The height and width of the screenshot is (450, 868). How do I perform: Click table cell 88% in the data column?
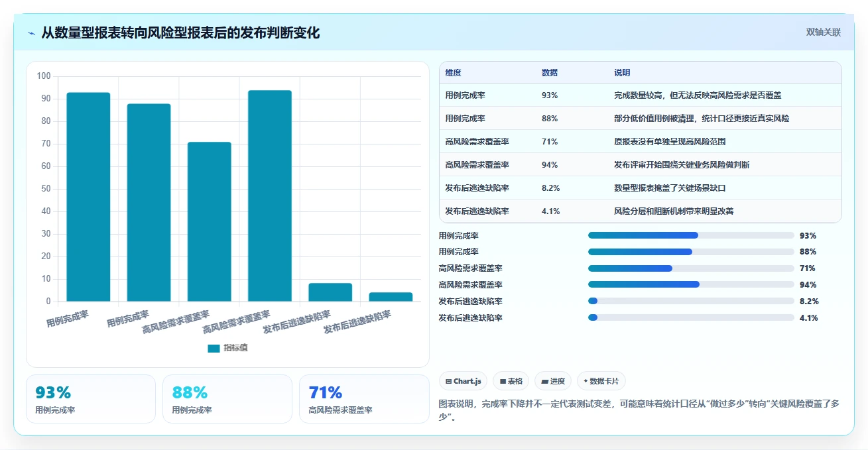pyautogui.click(x=550, y=119)
